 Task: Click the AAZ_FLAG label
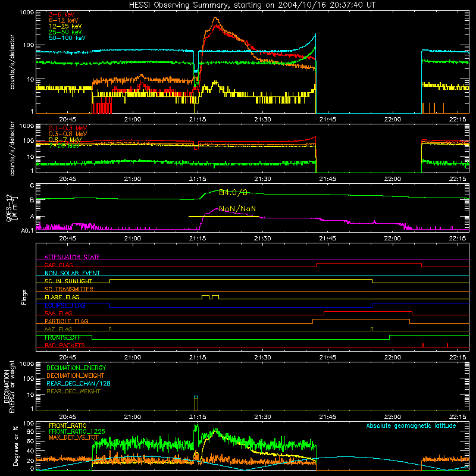[58, 329]
